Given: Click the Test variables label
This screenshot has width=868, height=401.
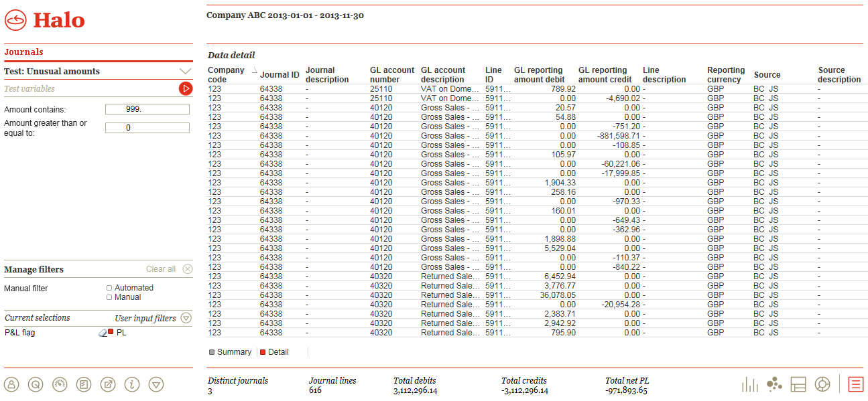Looking at the screenshot, I should (29, 88).
